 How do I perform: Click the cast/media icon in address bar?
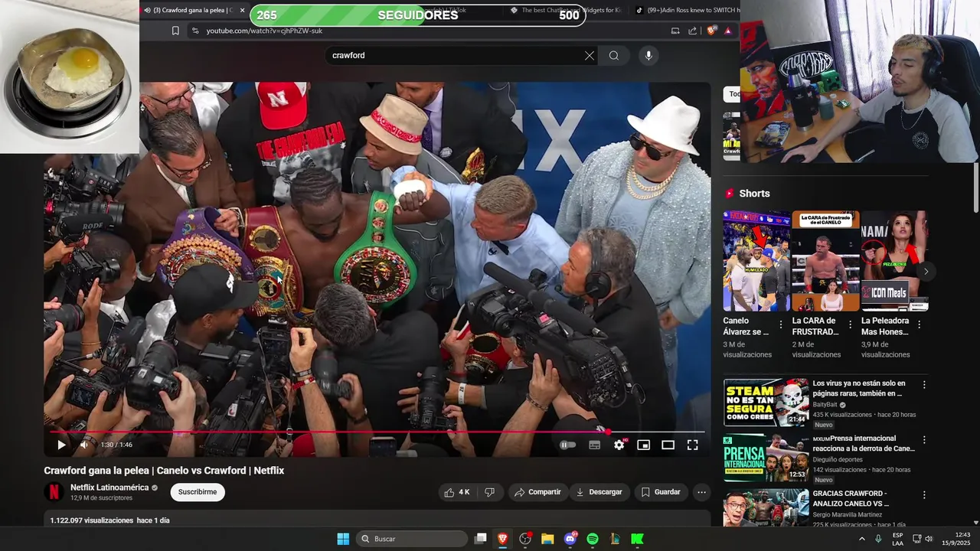[675, 31]
